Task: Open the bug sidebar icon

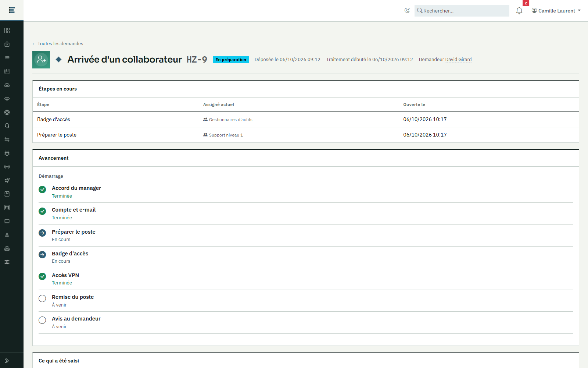Action: [x=7, y=153]
